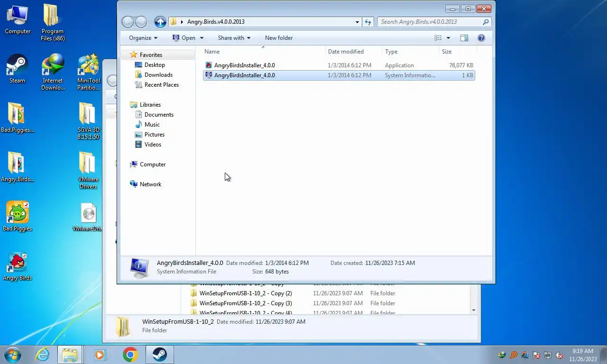Select the Angry.Birds desktop folder
Image resolution: width=607 pixels, height=364 pixels.
pyautogui.click(x=18, y=167)
